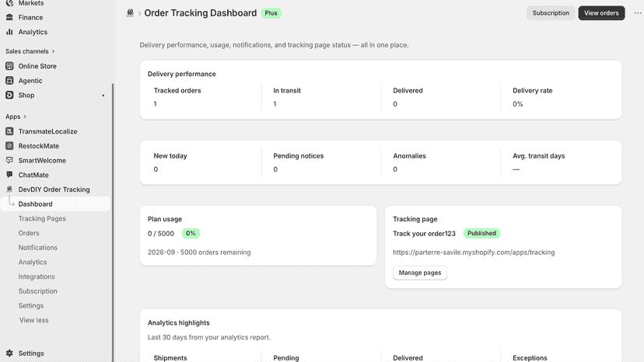Click the Finance bank icon
Viewport: 644px width, 362px height.
click(x=9, y=17)
